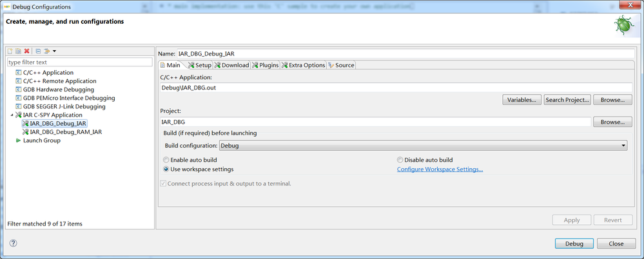Click the C/C++ Application path field

click(x=396, y=88)
